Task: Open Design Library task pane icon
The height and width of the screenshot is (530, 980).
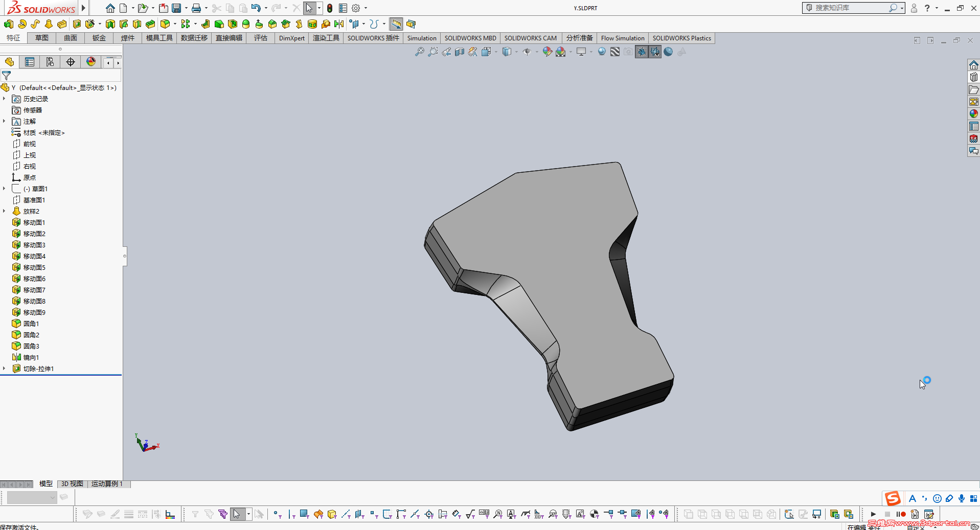Action: point(973,77)
